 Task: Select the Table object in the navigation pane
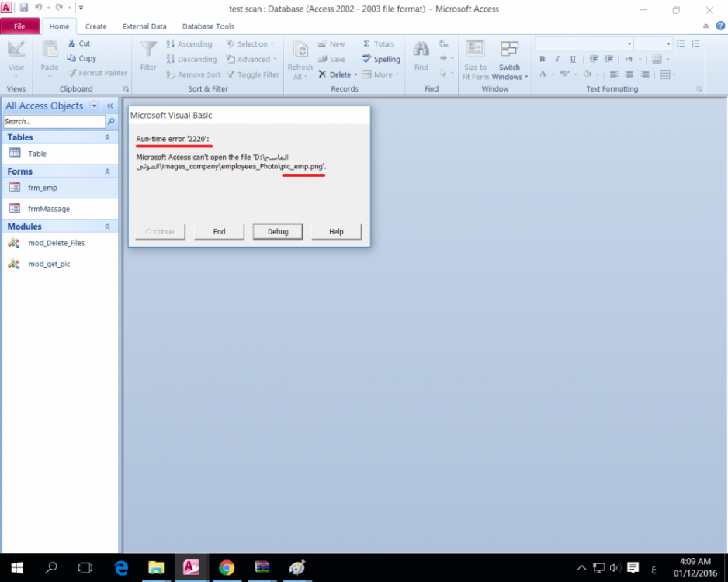[60, 154]
